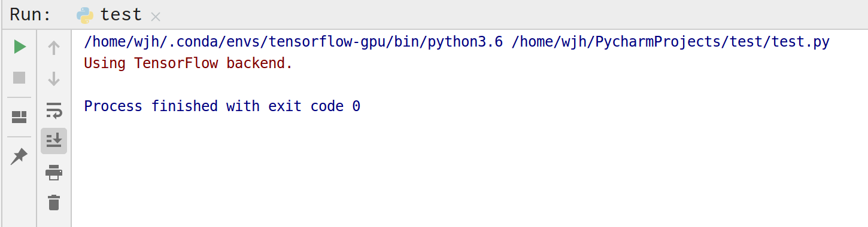Click the Down the Stack Trace arrow
The height and width of the screenshot is (227, 868).
(54, 79)
